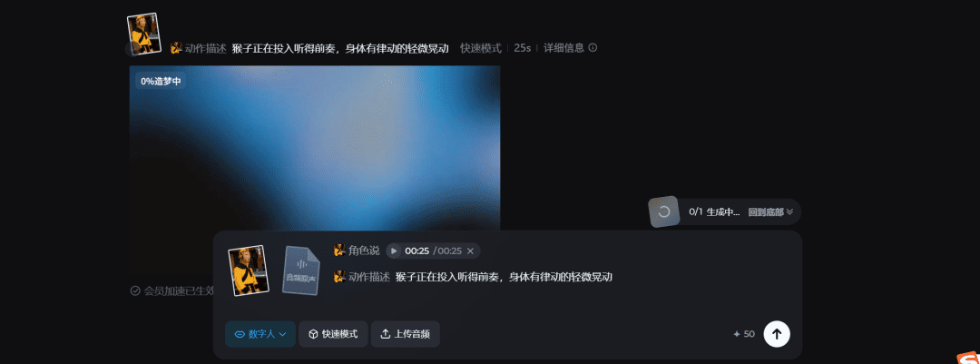This screenshot has width=980, height=364.
Task: Click the audio file thumbnail card
Action: pos(300,271)
